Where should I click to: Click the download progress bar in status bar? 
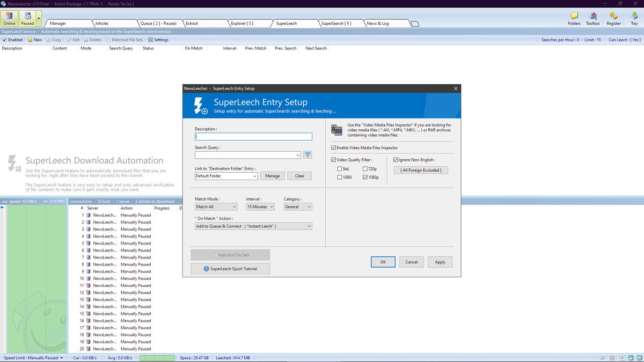click(157, 357)
